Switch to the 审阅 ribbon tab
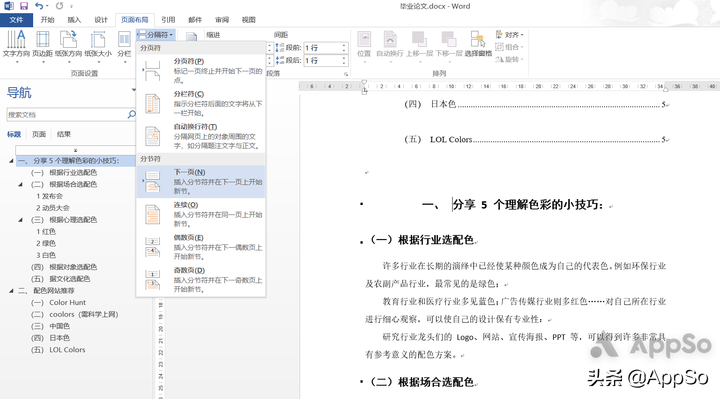Image resolution: width=720 pixels, height=399 pixels. pyautogui.click(x=222, y=20)
